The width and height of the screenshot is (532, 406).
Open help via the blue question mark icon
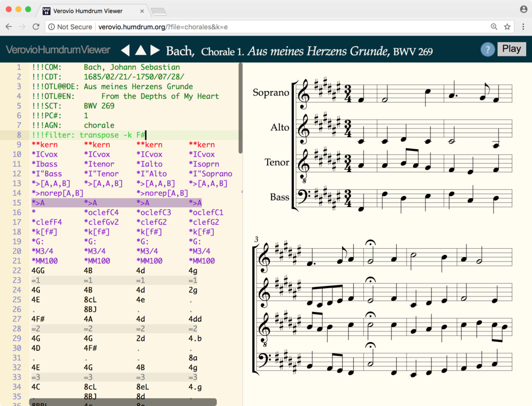pos(487,49)
